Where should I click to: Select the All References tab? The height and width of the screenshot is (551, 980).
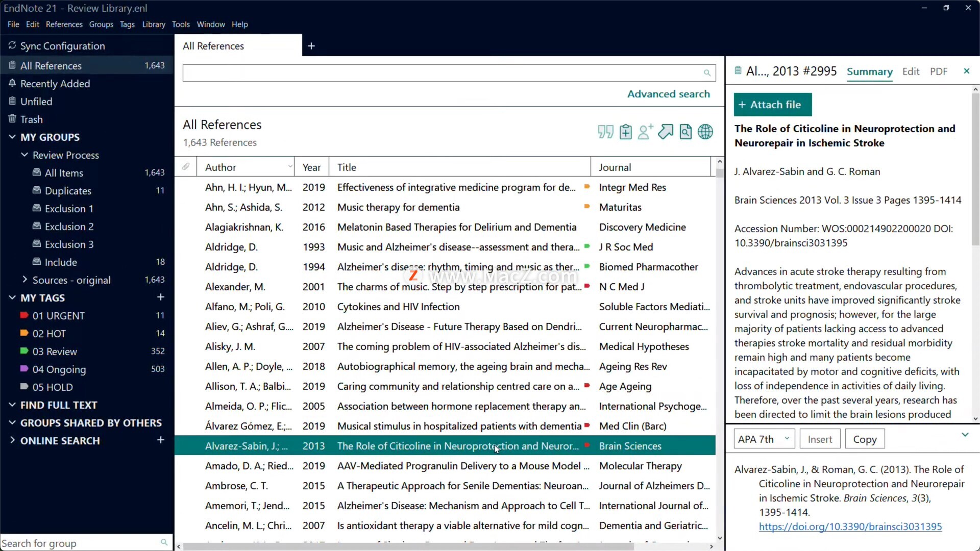click(238, 46)
